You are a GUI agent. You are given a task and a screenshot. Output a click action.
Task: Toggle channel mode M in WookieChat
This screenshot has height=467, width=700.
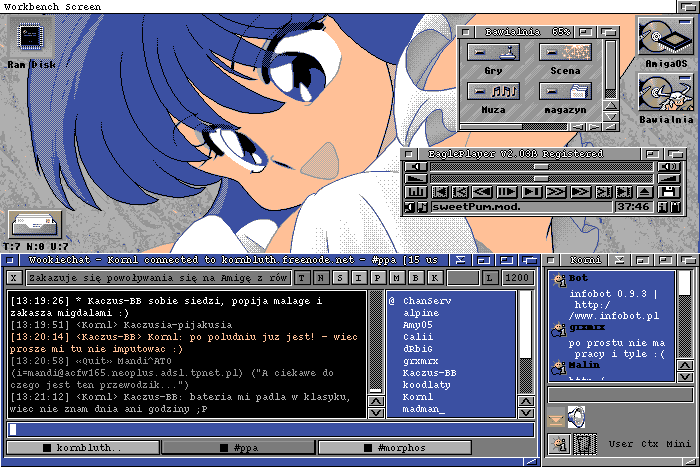point(396,278)
